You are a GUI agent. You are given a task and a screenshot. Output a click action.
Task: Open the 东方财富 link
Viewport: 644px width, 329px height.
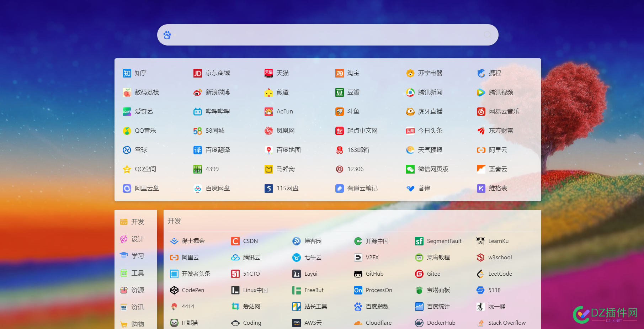[495, 131]
